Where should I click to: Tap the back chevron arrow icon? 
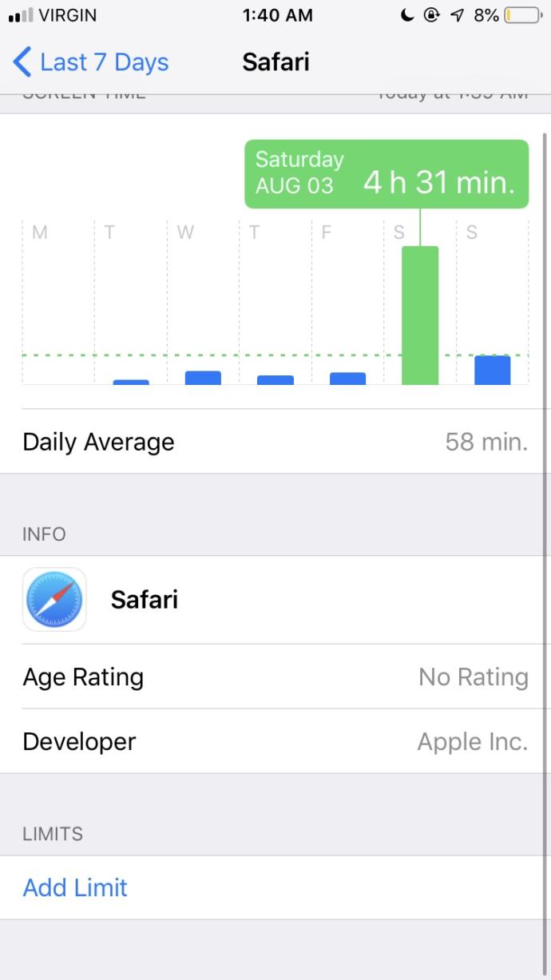pos(22,61)
